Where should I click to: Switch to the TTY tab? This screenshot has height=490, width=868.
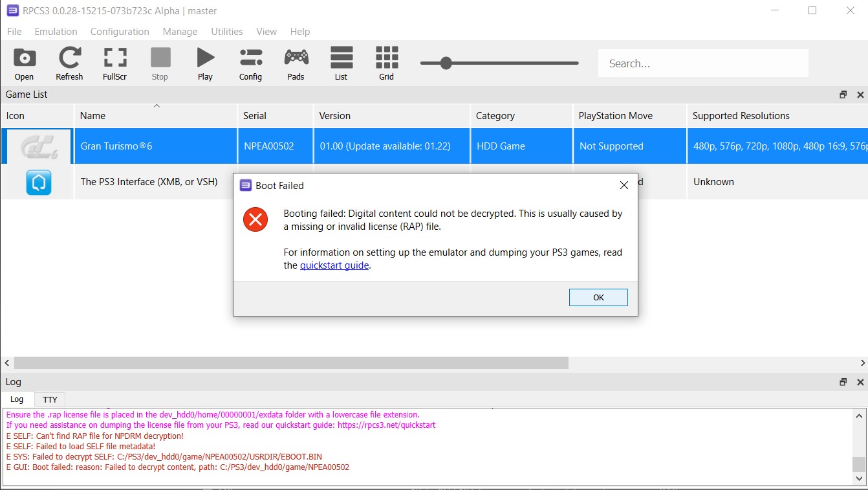[50, 399]
